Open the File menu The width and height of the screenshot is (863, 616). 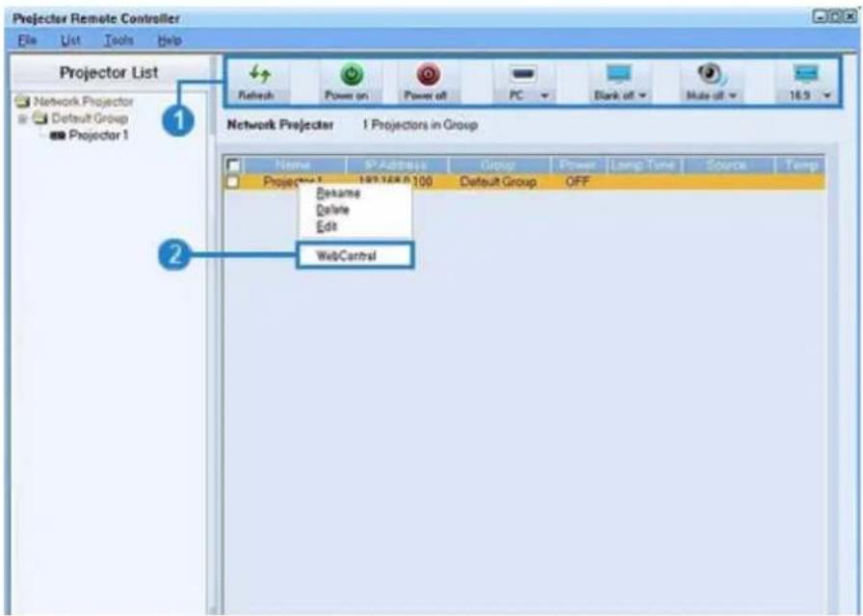click(x=27, y=40)
